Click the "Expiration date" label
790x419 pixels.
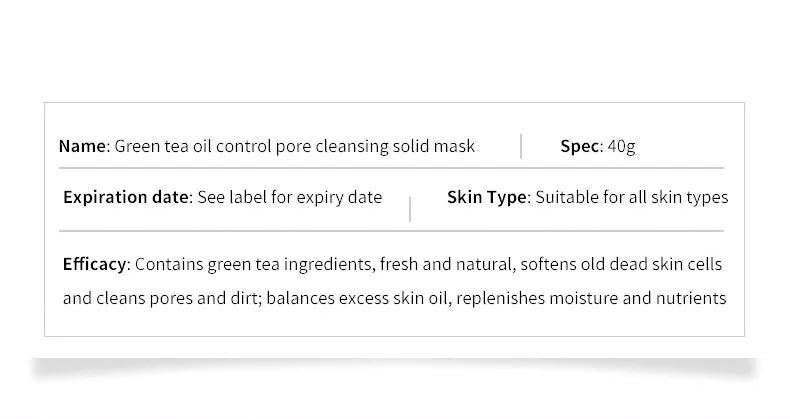126,197
